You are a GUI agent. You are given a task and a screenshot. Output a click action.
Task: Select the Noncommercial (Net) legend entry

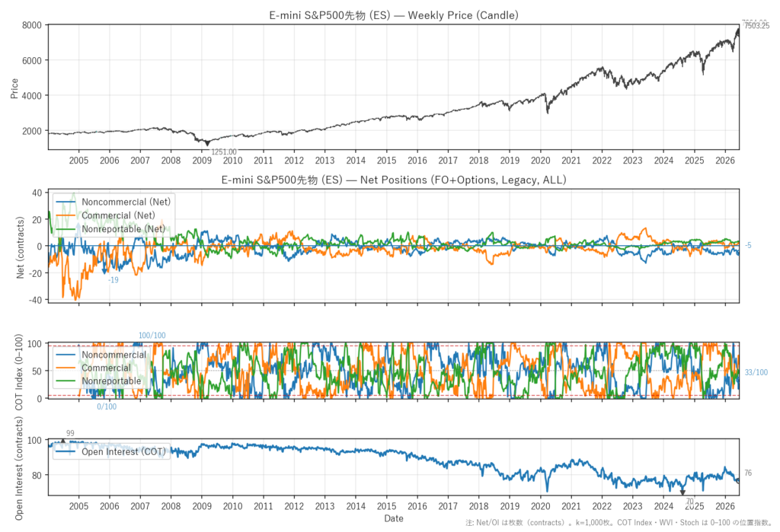tap(126, 202)
